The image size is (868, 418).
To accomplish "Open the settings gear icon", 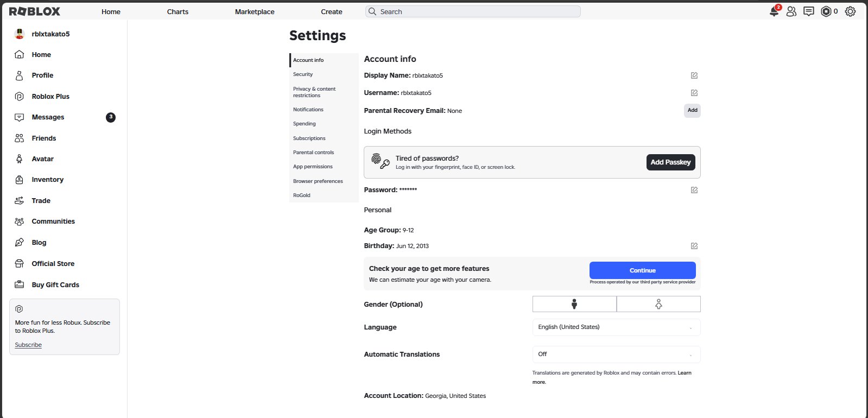I will [851, 11].
